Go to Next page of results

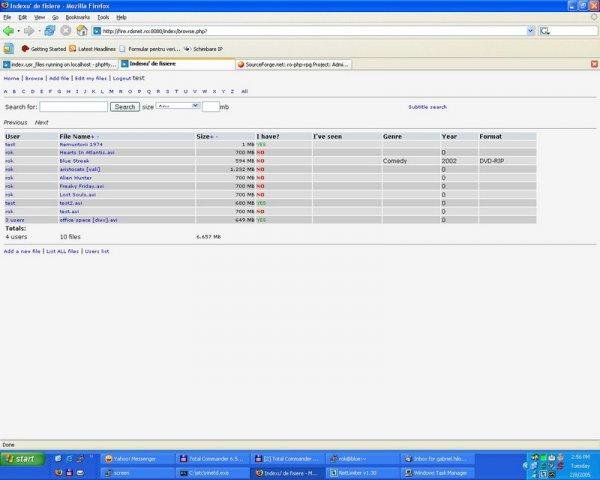tap(41, 122)
